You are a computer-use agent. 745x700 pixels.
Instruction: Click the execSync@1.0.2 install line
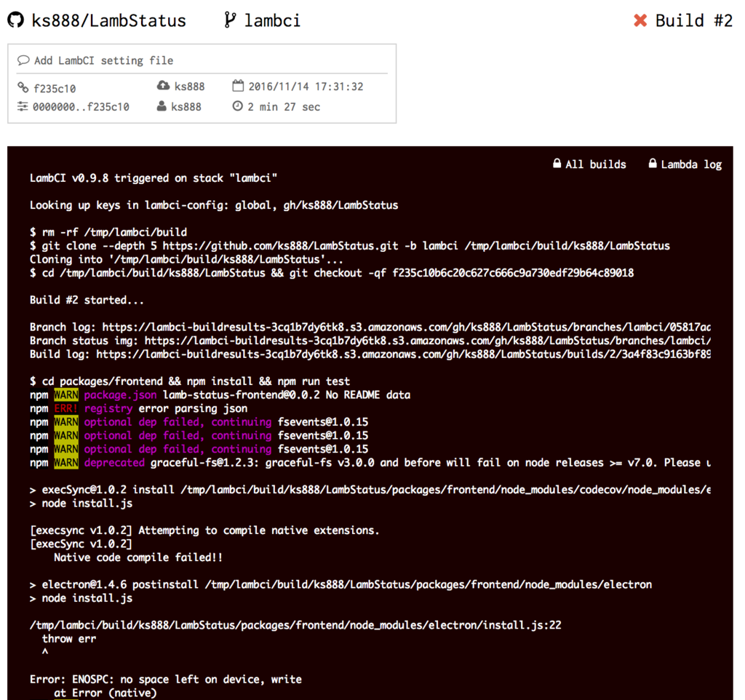(370, 490)
